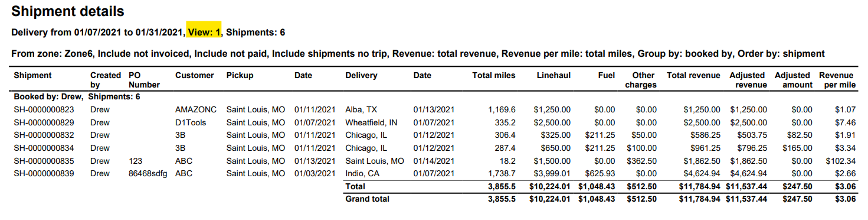Click the Indio, CA delivery cell
868x220 pixels.
click(362, 173)
